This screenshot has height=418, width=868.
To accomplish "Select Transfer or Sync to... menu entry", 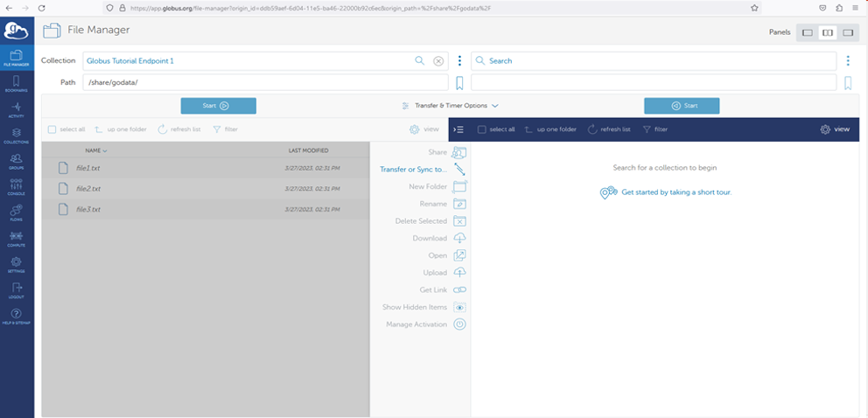I will (413, 170).
